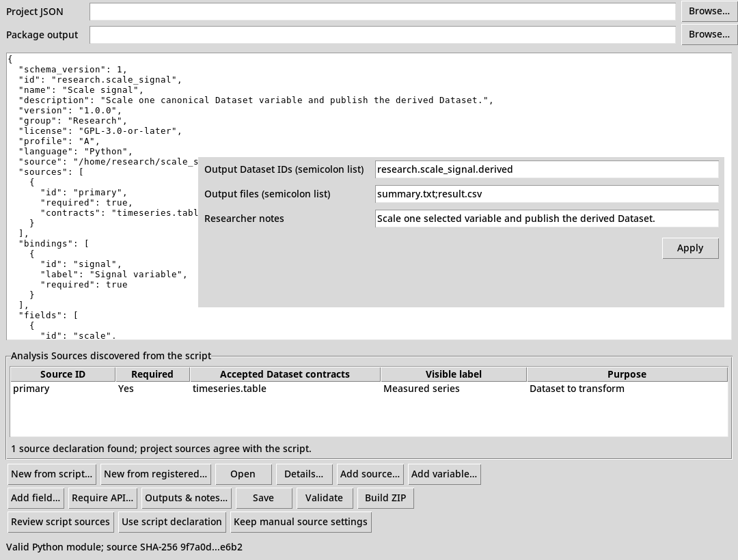Screen dimensions: 738x560
Task: Click Add variable button
Action: (444, 475)
